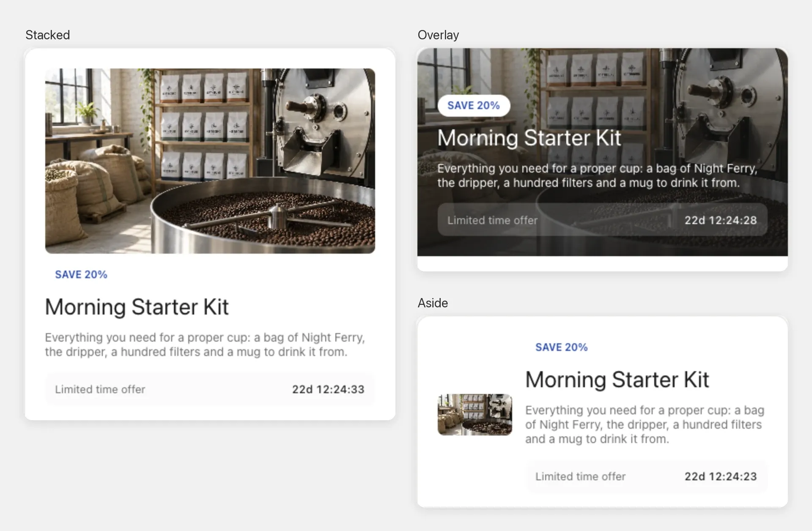Select the Morning Starter Kit title in Aside card

tap(617, 380)
